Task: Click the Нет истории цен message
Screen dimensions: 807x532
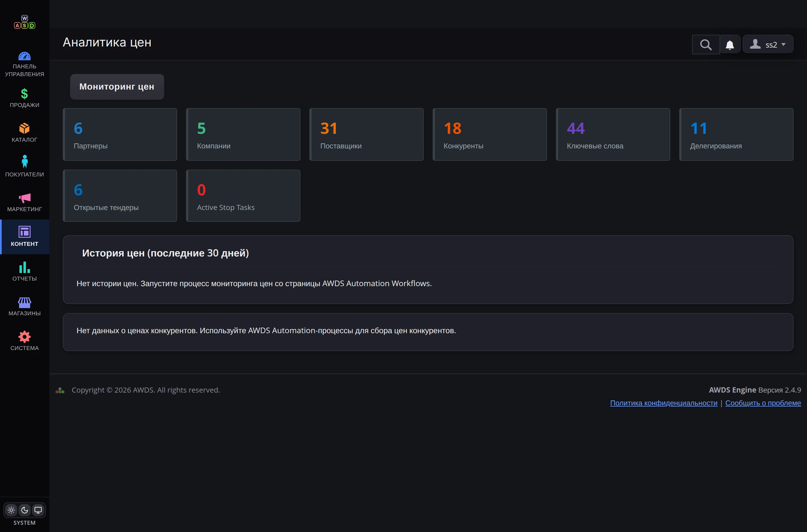Action: click(254, 284)
